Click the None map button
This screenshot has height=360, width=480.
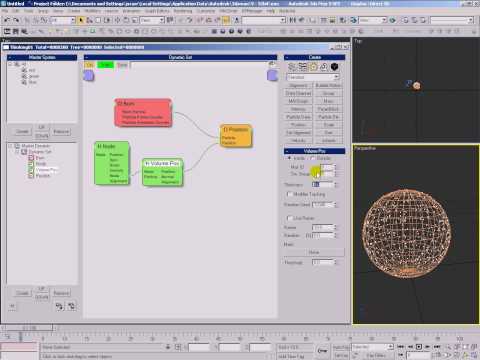[x=314, y=252]
